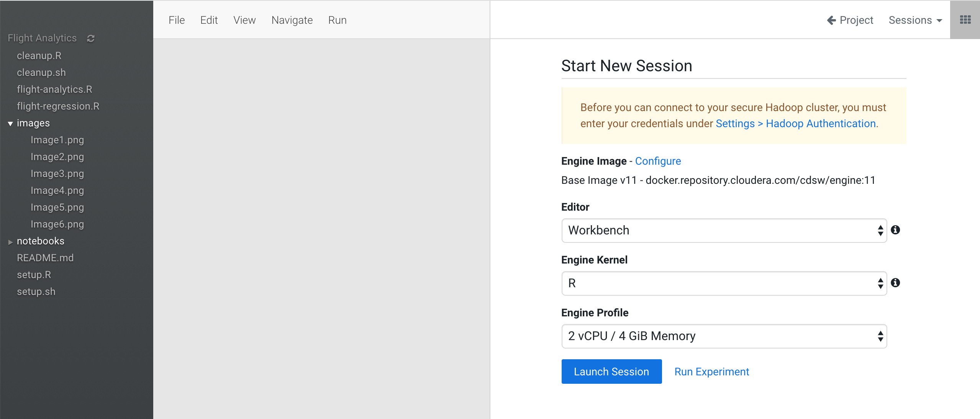
Task: Open the Run menu
Action: pos(337,20)
